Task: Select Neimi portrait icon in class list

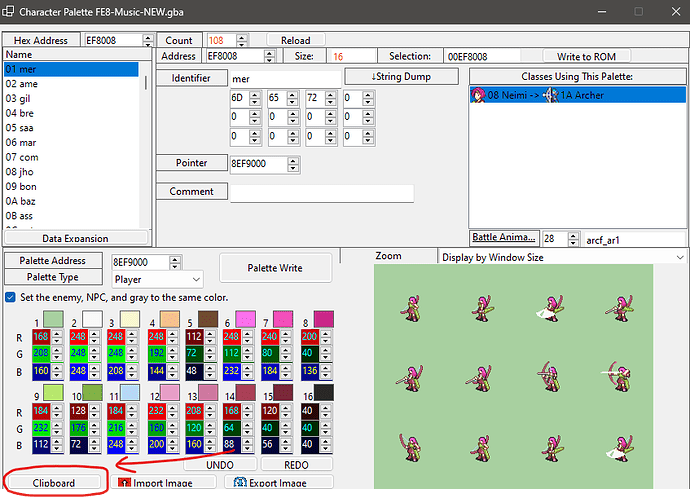Action: pyautogui.click(x=478, y=95)
